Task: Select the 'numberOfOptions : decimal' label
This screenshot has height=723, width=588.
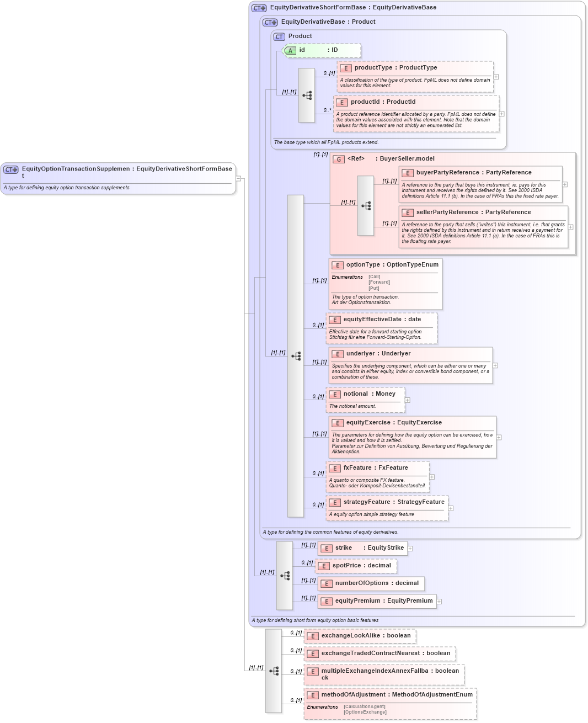Action: (377, 583)
